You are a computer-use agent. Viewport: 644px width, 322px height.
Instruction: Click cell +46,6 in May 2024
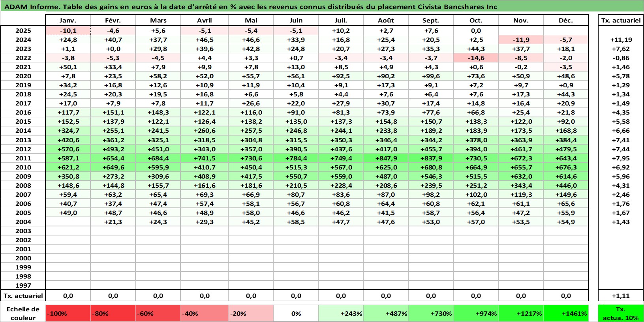tap(251, 40)
